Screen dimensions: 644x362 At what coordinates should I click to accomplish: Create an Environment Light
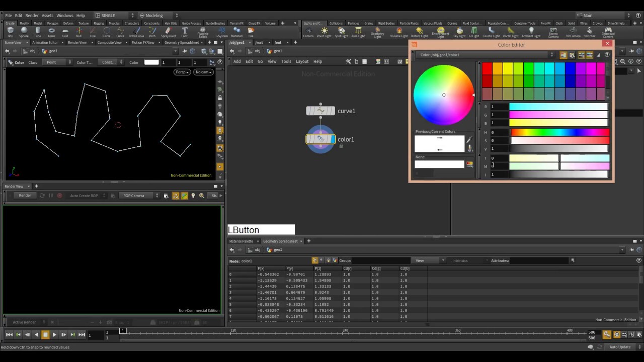pyautogui.click(x=440, y=33)
